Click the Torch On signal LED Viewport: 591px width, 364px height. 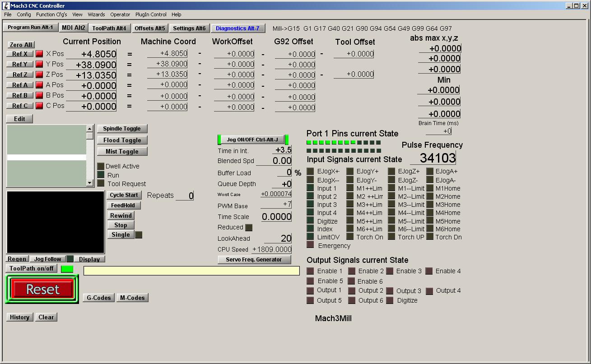[350, 237]
